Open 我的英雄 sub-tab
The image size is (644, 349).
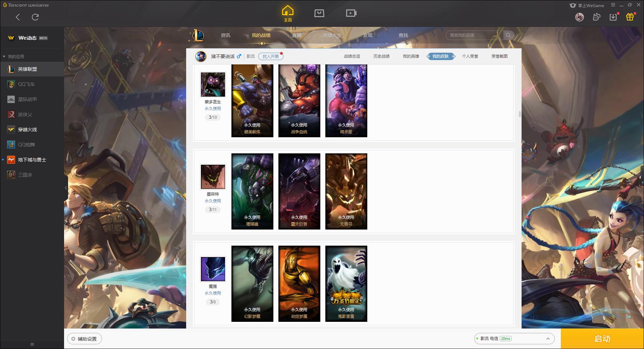coord(411,56)
